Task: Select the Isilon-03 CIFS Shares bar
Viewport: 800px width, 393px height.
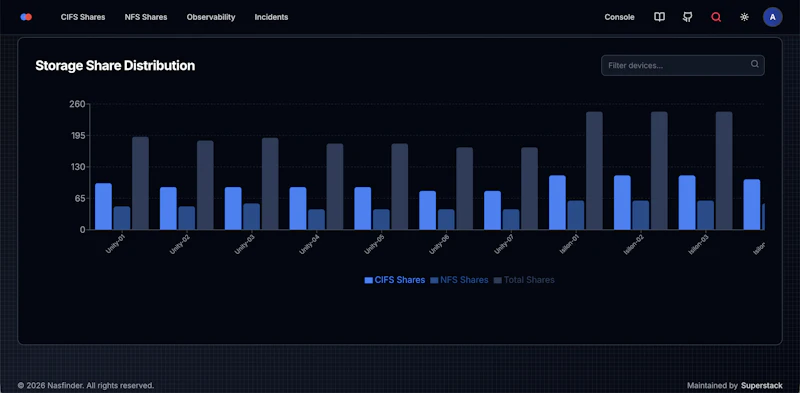Action: 687,203
